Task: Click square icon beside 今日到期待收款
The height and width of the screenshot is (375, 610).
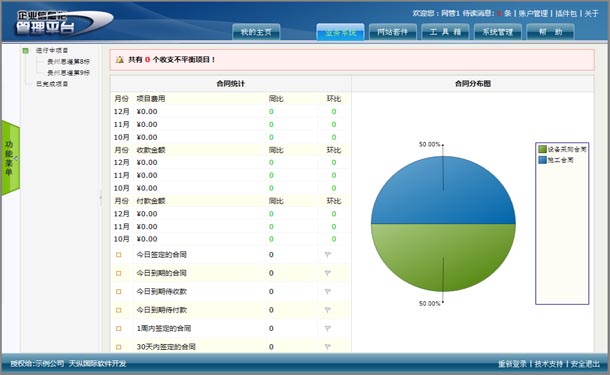Action: tap(119, 291)
